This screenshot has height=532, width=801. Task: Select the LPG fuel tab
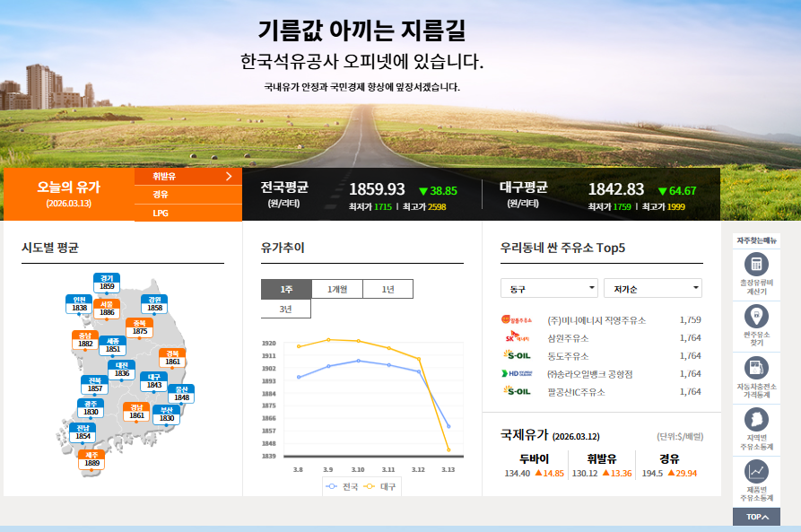(x=188, y=214)
